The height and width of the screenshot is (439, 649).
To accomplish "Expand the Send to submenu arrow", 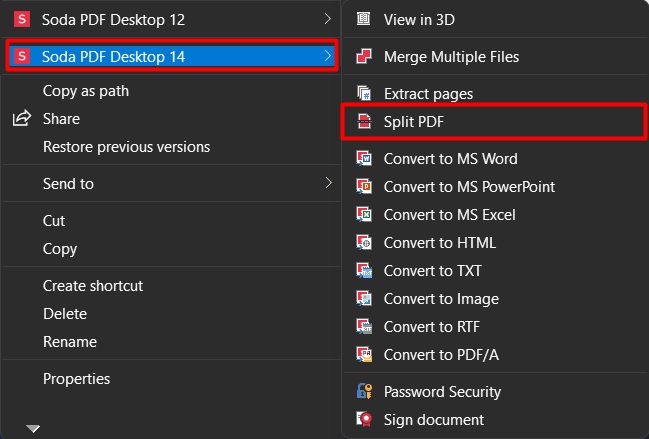I will click(328, 182).
